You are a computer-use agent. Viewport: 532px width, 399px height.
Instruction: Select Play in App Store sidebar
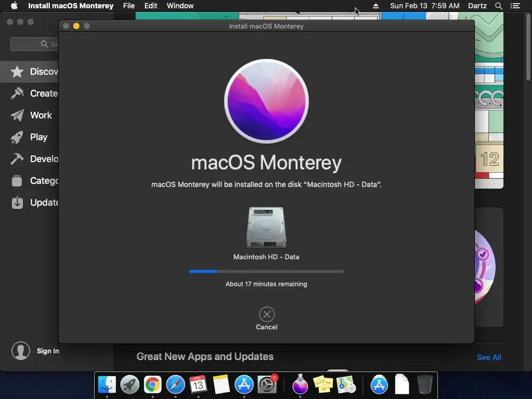tap(29, 137)
